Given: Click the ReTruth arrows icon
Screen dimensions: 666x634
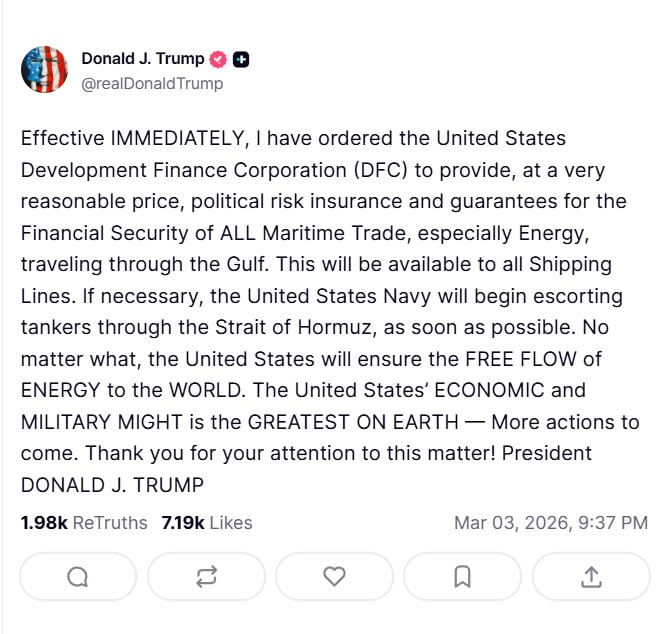Looking at the screenshot, I should [x=206, y=576].
